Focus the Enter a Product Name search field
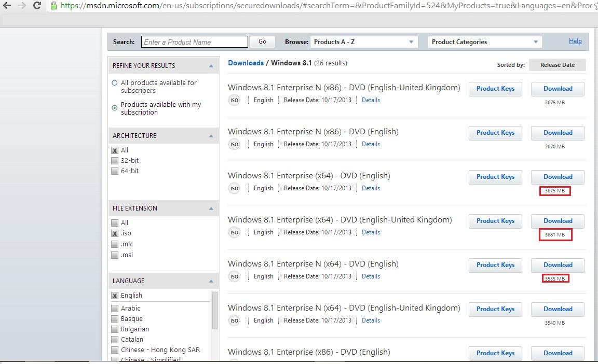This screenshot has width=598, height=364. pyautogui.click(x=195, y=42)
